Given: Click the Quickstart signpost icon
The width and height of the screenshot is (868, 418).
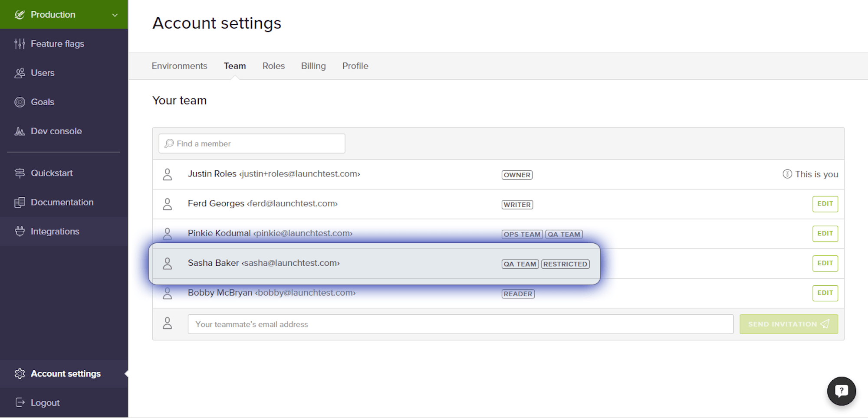Looking at the screenshot, I should (20, 173).
